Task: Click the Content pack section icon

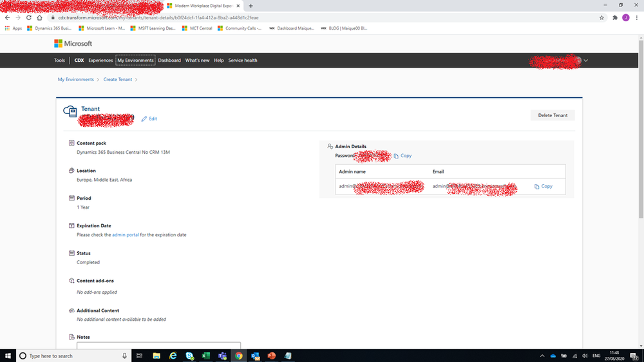Action: click(71, 143)
